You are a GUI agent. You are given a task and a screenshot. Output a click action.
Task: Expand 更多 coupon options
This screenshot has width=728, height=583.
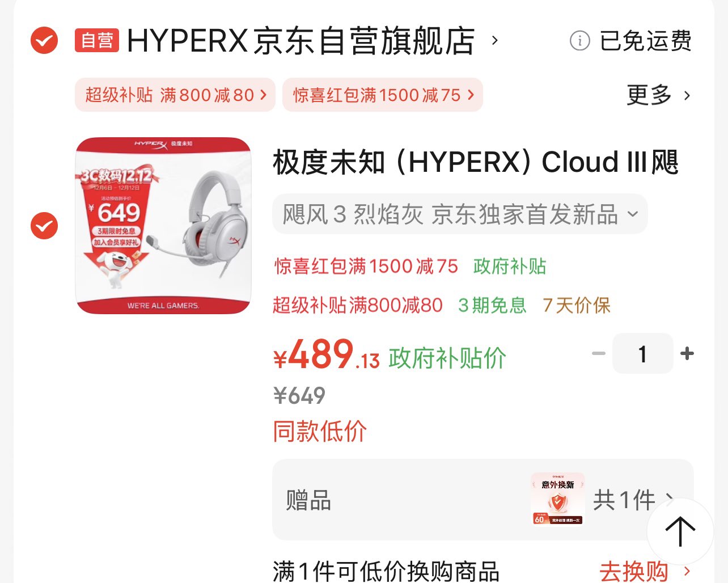(658, 95)
